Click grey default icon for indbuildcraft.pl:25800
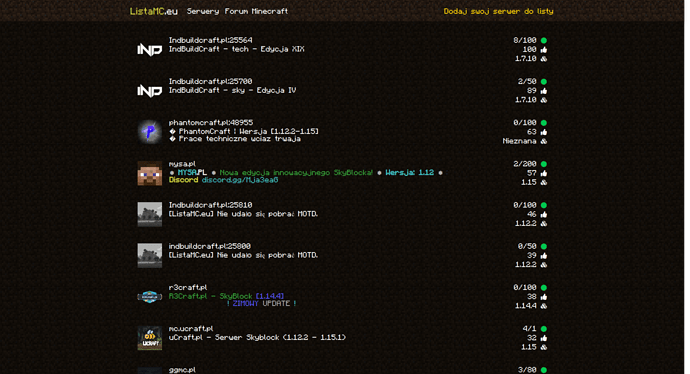The width and height of the screenshot is (690, 374). (x=150, y=256)
